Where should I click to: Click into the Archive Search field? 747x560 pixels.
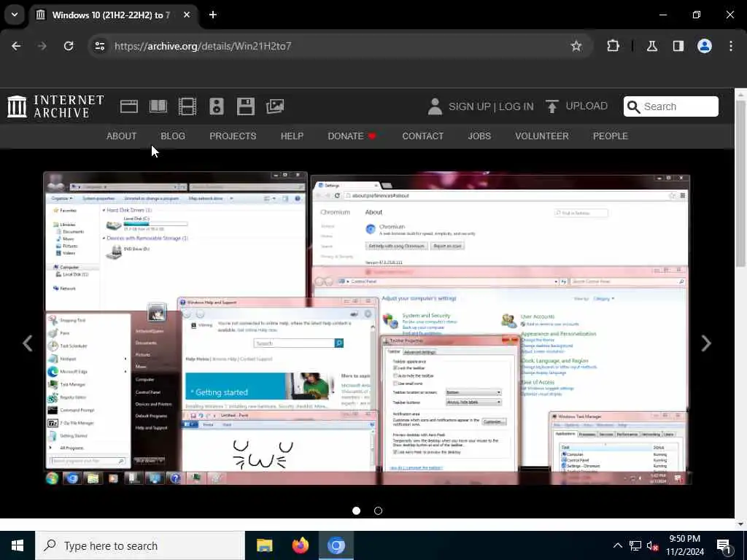coord(671,106)
